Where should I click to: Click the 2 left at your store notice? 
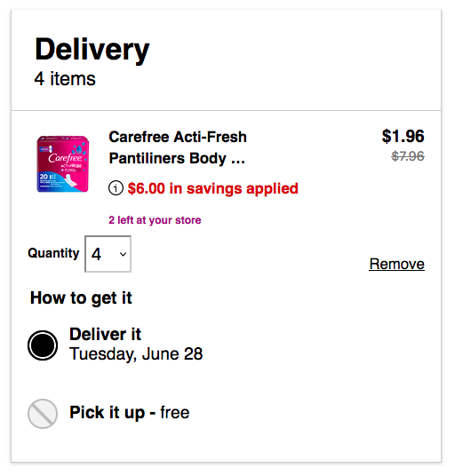point(155,220)
